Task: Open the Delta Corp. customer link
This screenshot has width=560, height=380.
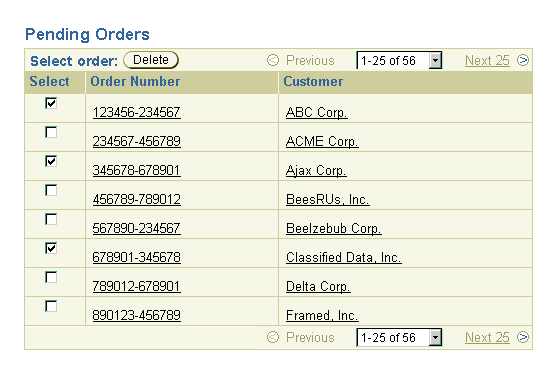Action: (x=318, y=286)
